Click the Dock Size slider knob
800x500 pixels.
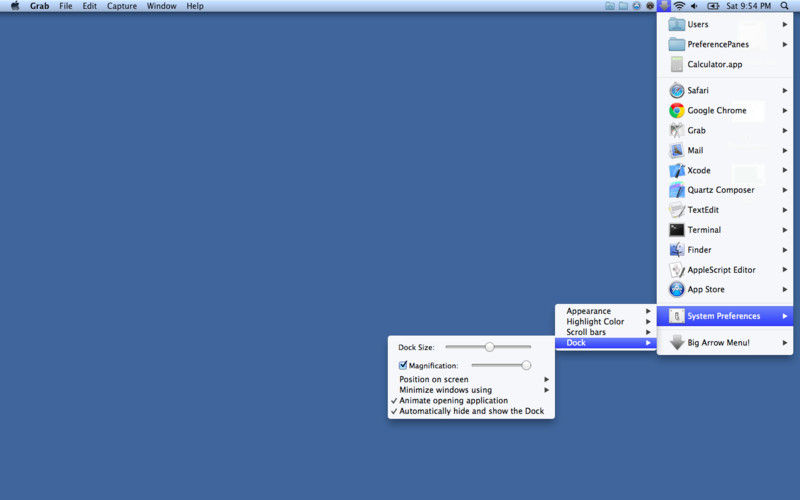tap(489, 347)
